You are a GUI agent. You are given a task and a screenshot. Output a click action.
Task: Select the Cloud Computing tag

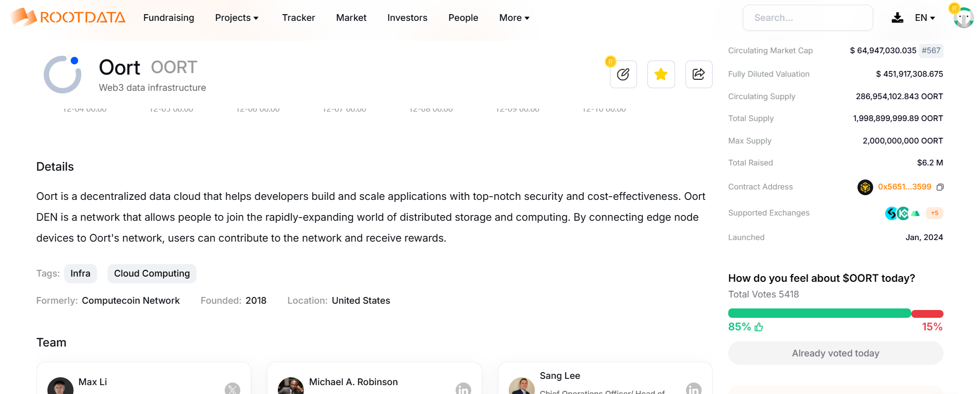(x=152, y=273)
